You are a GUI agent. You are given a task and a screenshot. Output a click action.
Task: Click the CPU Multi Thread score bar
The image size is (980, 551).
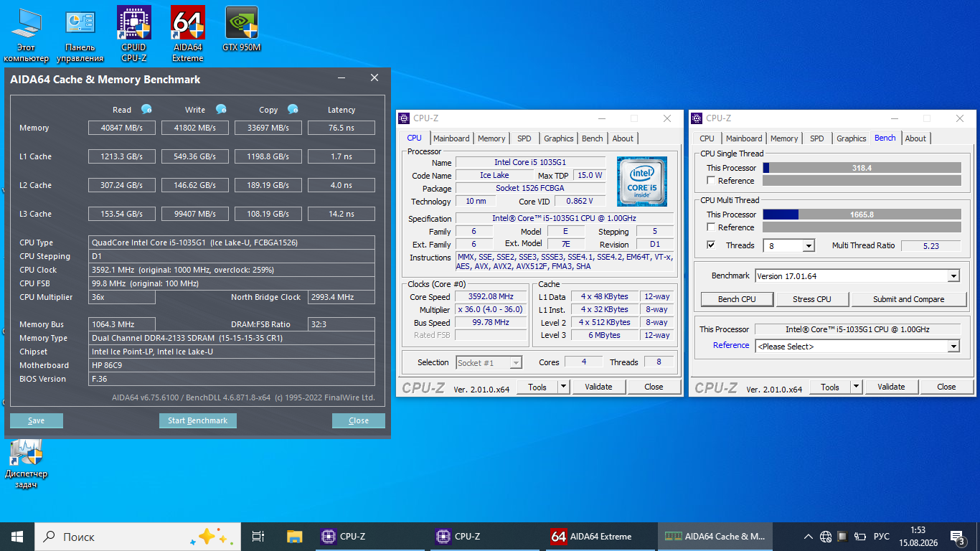click(862, 215)
